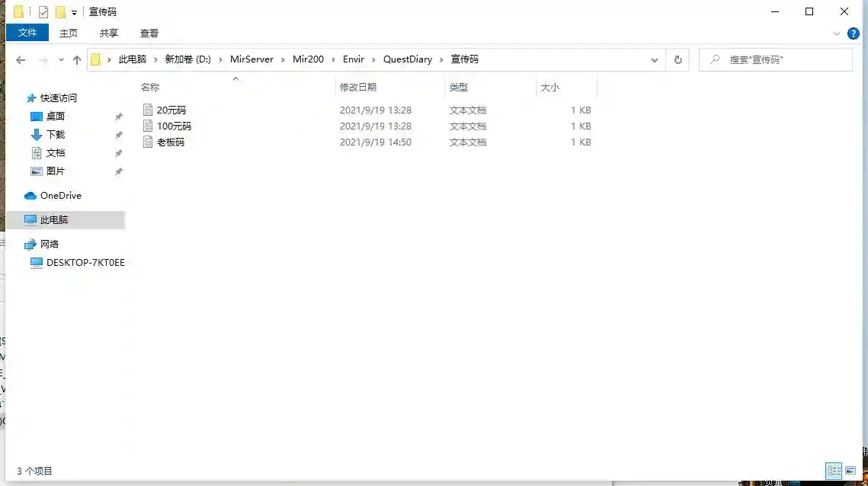The image size is (868, 486).
Task: Click the pin icon next to 图片
Action: [118, 171]
